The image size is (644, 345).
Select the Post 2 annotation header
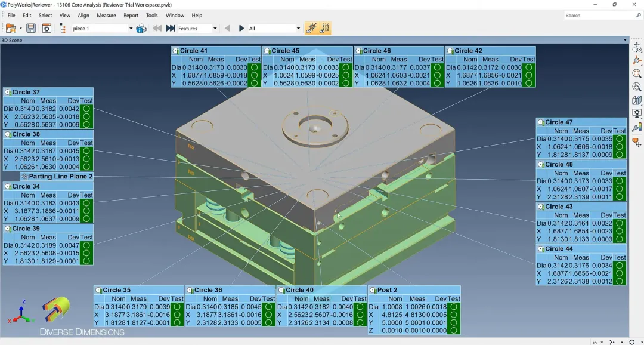[x=414, y=290]
